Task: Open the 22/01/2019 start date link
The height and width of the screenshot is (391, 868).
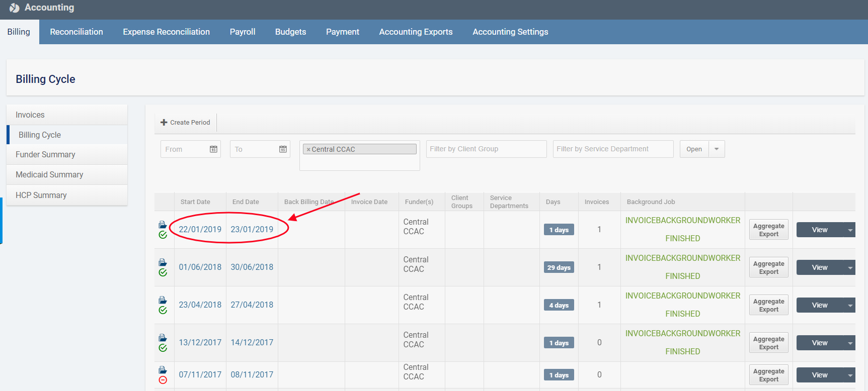Action: coord(200,230)
